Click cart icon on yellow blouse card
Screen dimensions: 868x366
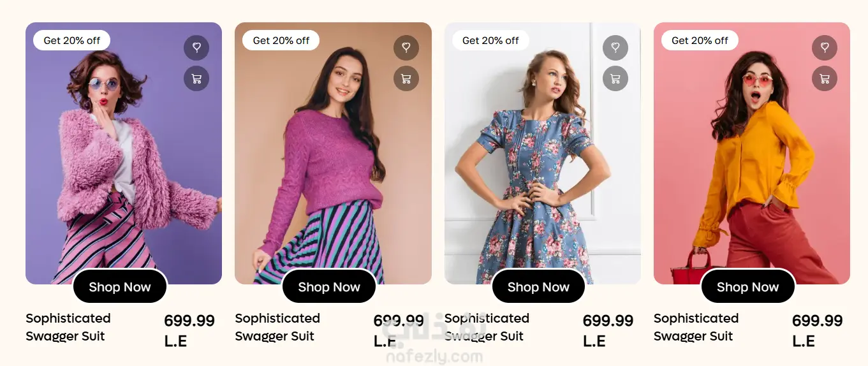[825, 78]
